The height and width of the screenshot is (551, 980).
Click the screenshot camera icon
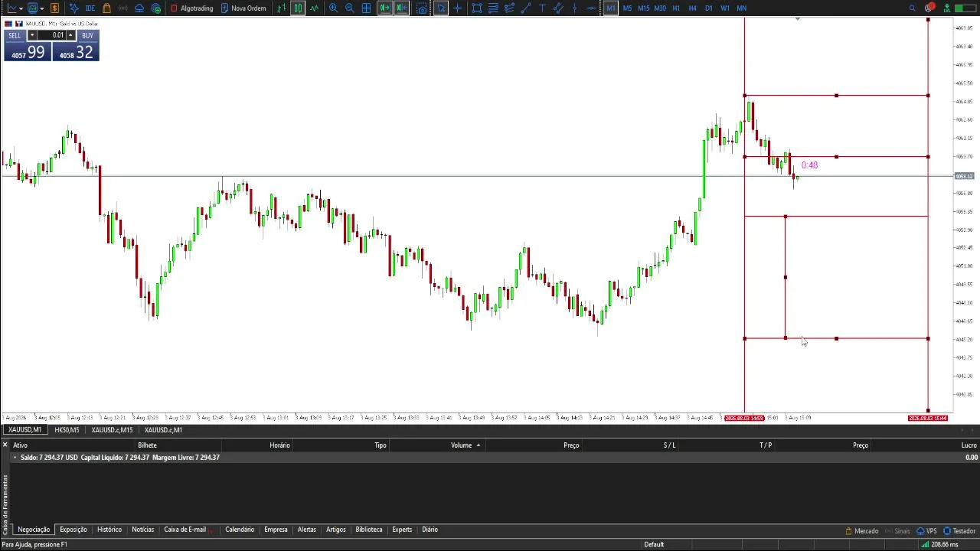click(x=422, y=8)
